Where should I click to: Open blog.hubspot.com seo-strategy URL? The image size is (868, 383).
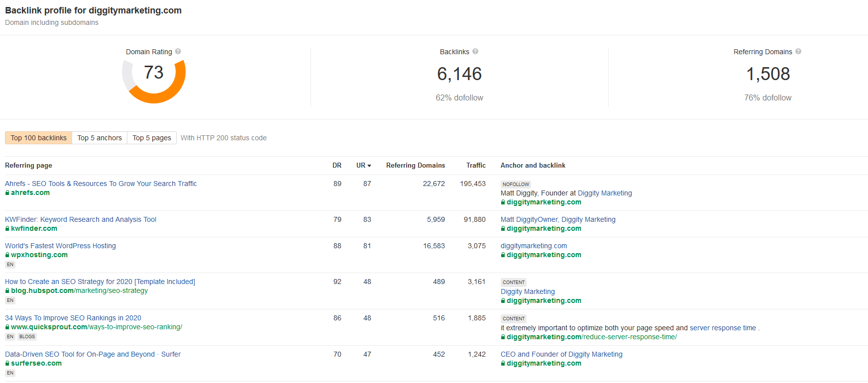click(x=80, y=290)
